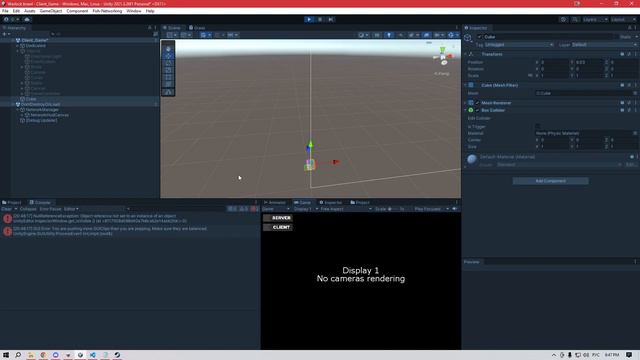
Task: Open Unity account icon in top-left toolbar
Action: pos(6,19)
